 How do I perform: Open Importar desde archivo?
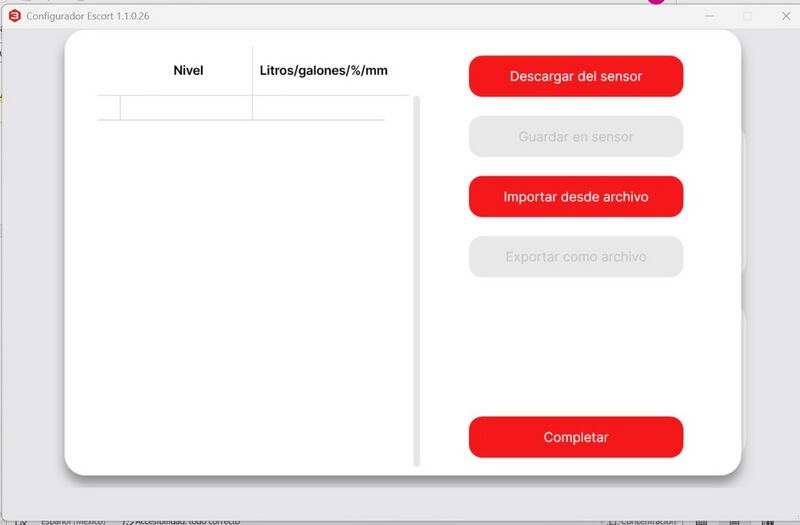click(x=576, y=196)
